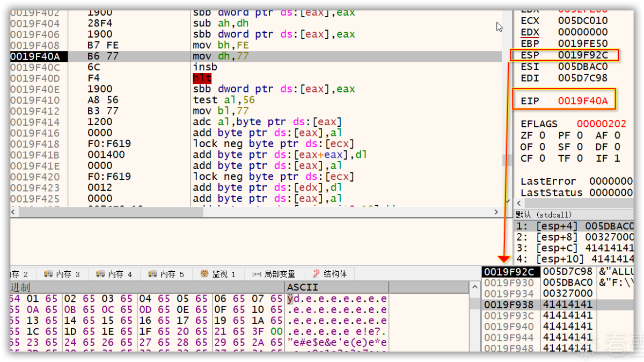Select the ECX register value 005DC010
The width and height of the screenshot is (644, 362).
tap(583, 20)
